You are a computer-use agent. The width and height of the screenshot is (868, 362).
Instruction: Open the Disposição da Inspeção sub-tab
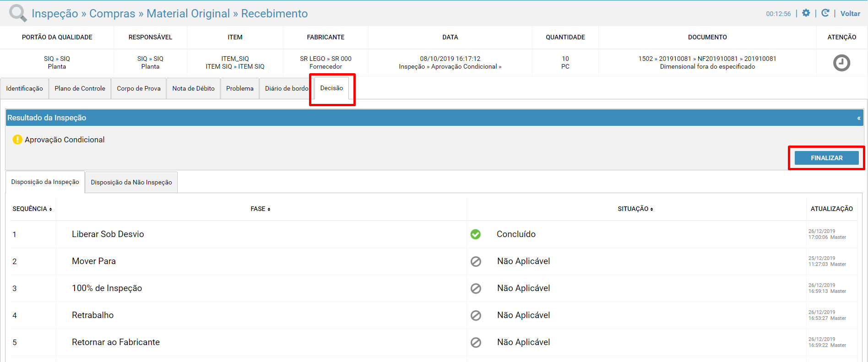(x=45, y=182)
